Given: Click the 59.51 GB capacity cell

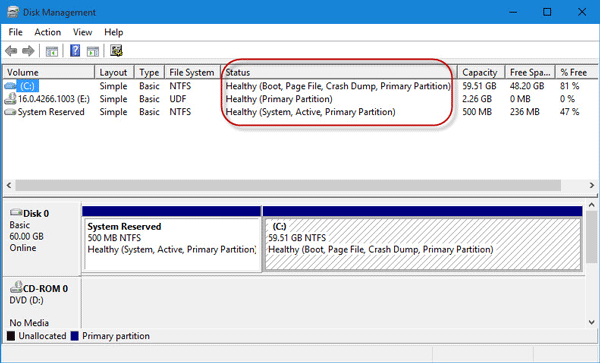Looking at the screenshot, I should (x=479, y=86).
